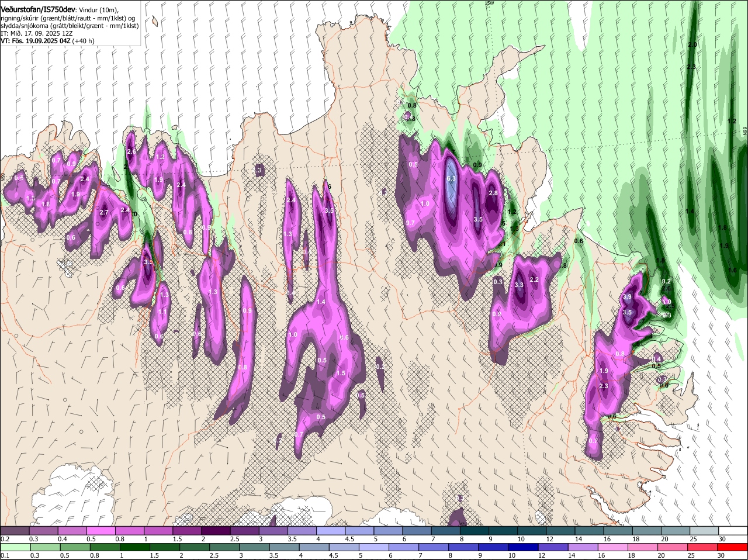Click the 2.8 value on the map
This screenshot has width=748, height=560.
coord(493,193)
